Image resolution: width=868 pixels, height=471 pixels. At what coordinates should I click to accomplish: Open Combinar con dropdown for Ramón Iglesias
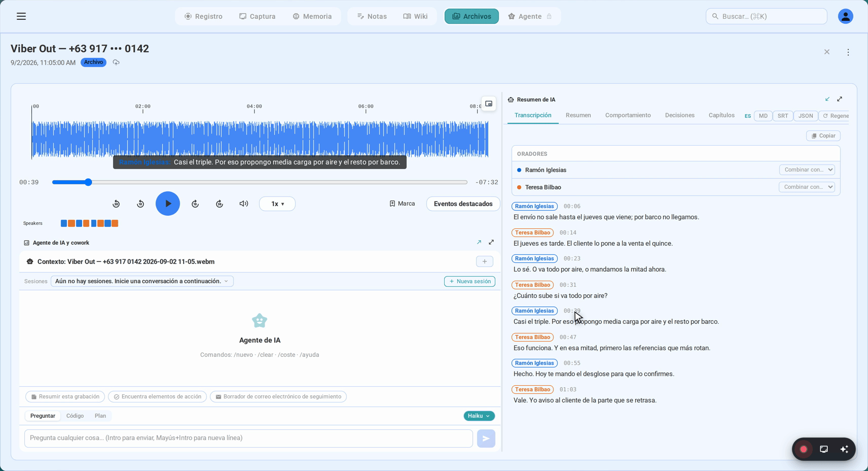point(807,170)
